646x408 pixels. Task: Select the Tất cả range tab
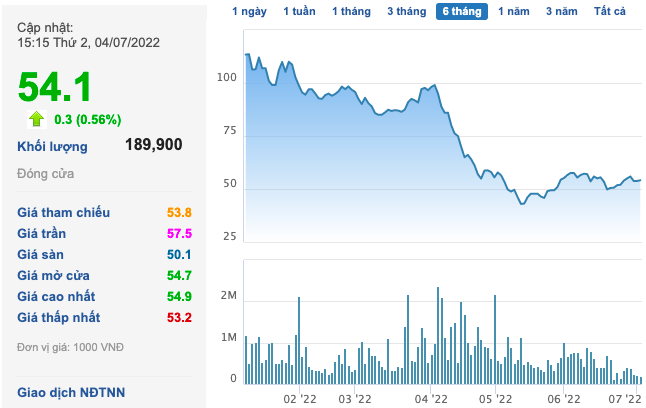(x=609, y=12)
